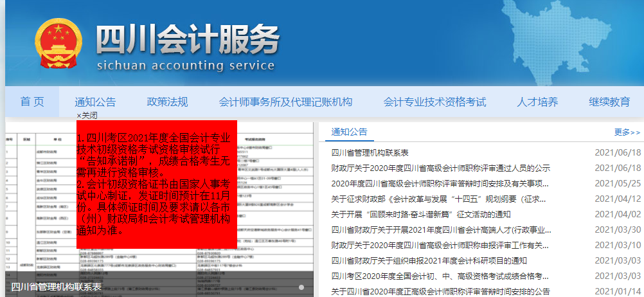The width and height of the screenshot is (644, 297).
Task: Go to 继续教育 page
Action: (x=609, y=102)
